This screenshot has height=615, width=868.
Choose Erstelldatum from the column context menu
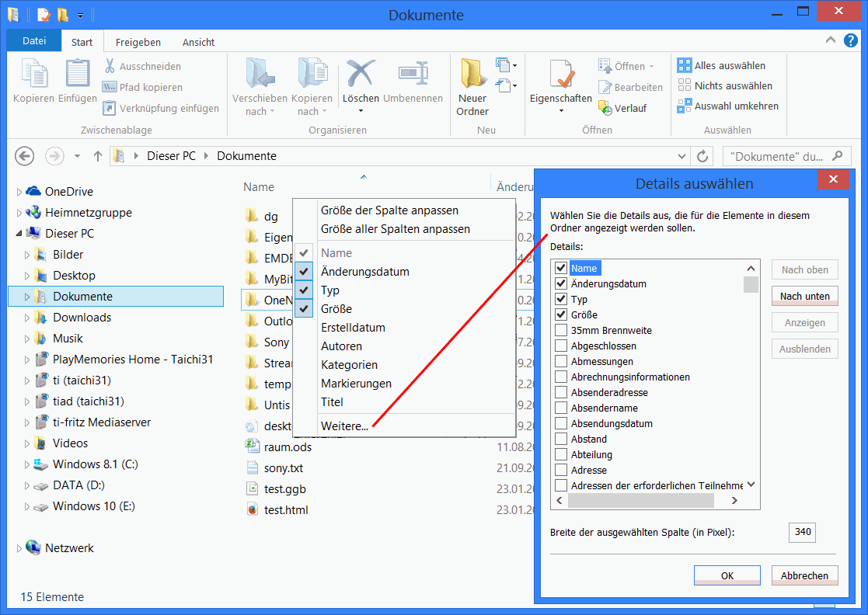353,328
